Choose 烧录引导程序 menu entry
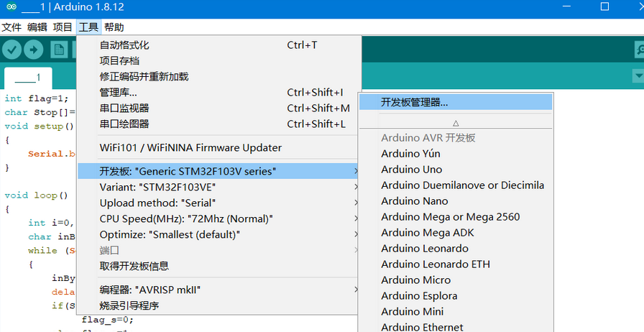Image resolution: width=644 pixels, height=332 pixels. pyautogui.click(x=219, y=305)
